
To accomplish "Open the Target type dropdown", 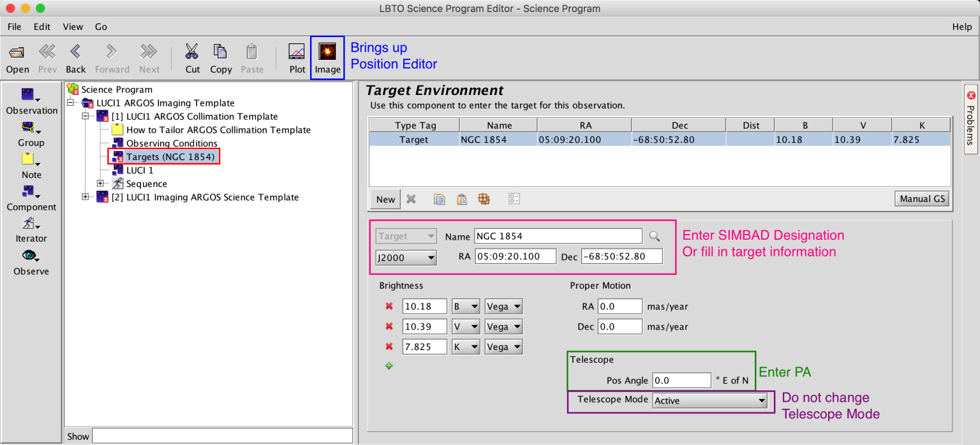I will coord(406,236).
